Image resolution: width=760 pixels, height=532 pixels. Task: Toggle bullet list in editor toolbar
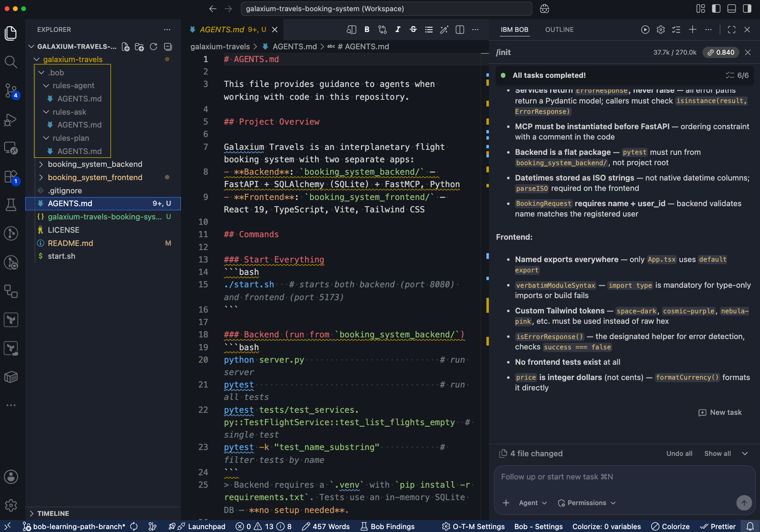(429, 29)
